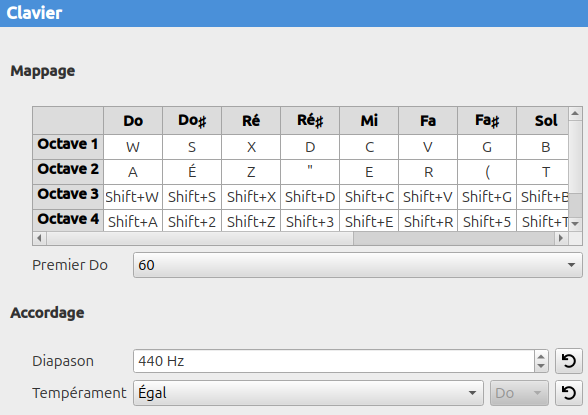Image resolution: width=588 pixels, height=415 pixels.
Task: Open the Premier Do dropdown
Action: [x=358, y=265]
